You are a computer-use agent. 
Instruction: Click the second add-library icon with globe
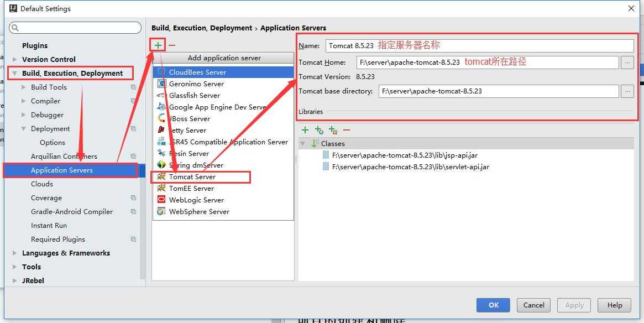(x=319, y=131)
